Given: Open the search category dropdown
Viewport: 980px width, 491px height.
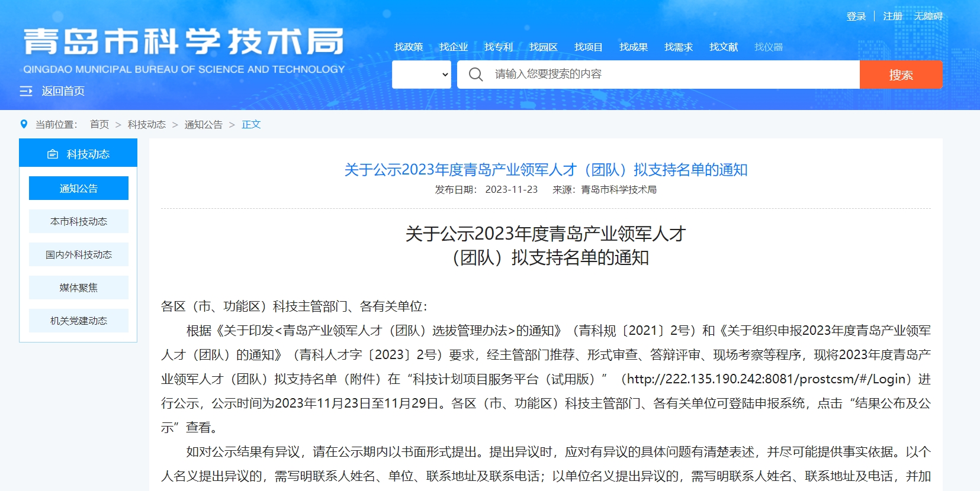Looking at the screenshot, I should 422,75.
